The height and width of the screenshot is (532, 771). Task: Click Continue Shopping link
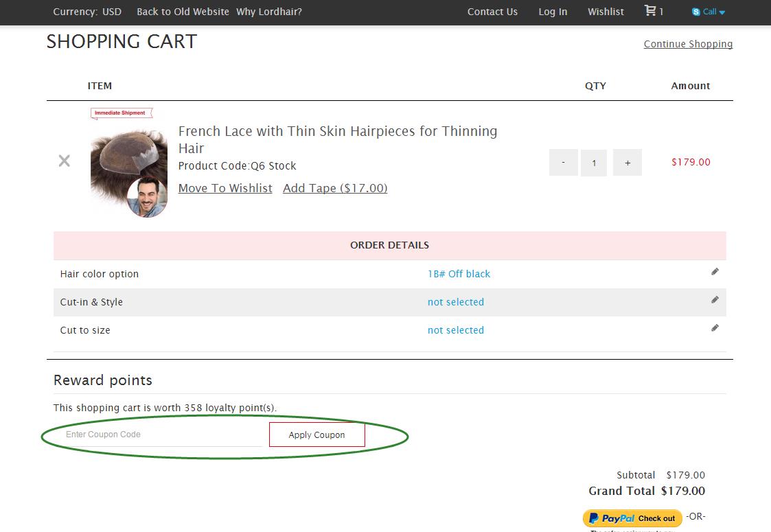(x=688, y=44)
